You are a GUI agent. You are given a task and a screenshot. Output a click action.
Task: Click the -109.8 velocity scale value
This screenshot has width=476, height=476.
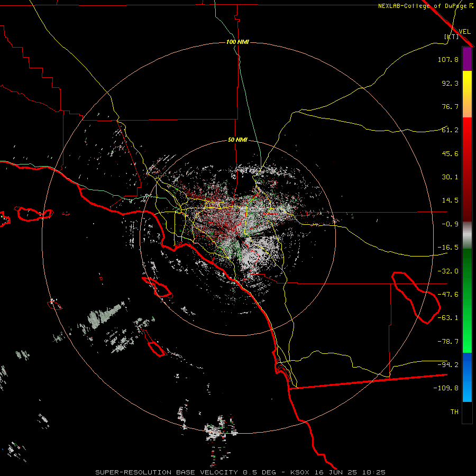(x=446, y=388)
